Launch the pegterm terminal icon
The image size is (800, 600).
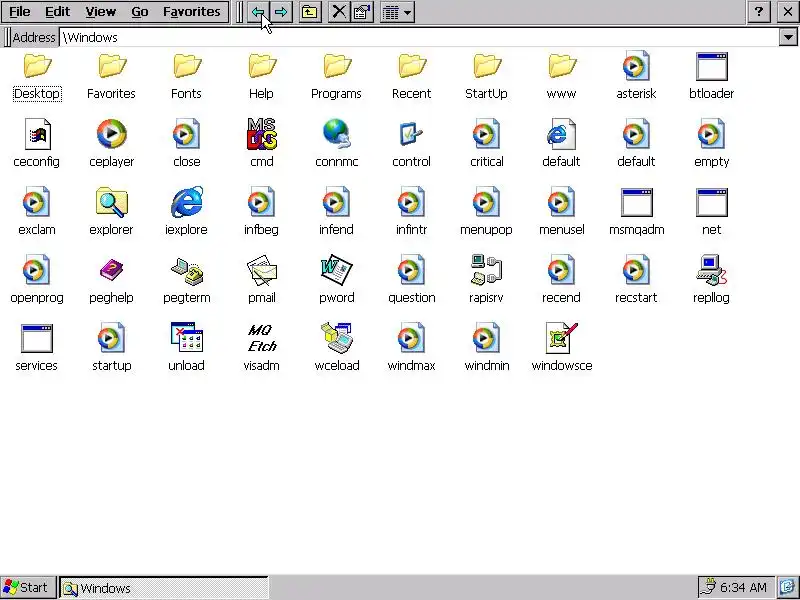pos(187,270)
